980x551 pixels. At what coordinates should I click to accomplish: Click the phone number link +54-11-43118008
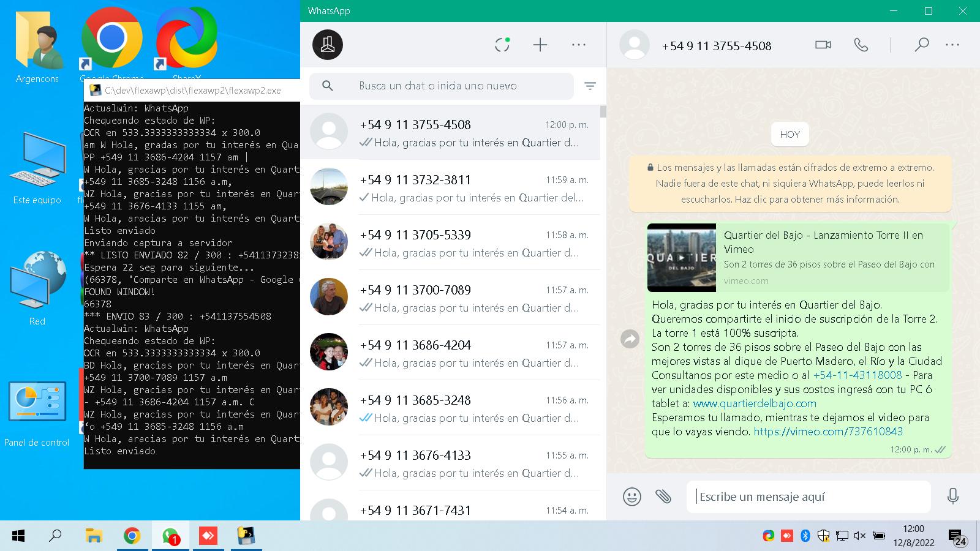[x=858, y=375]
